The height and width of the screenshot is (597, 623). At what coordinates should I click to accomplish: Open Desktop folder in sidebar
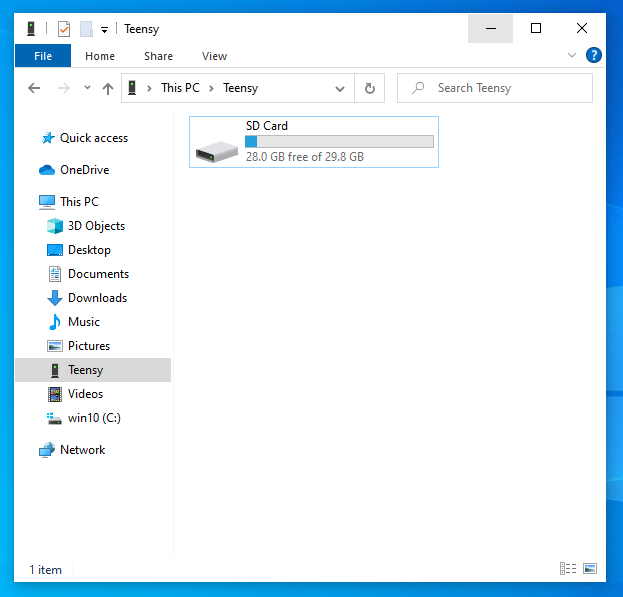pos(89,250)
